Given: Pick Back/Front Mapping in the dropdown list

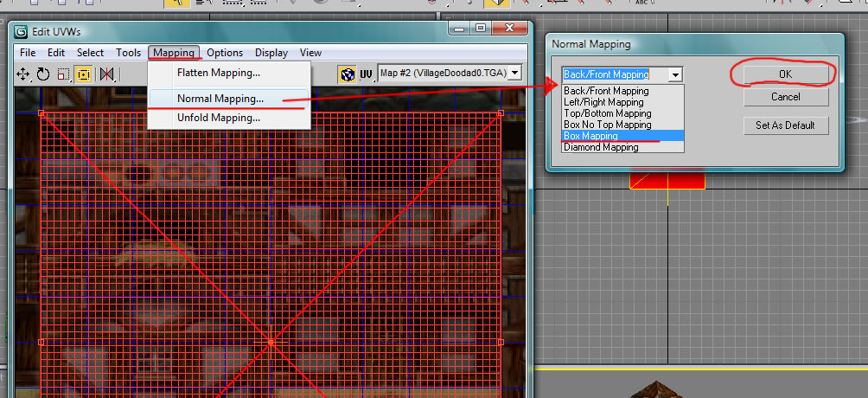Looking at the screenshot, I should pyautogui.click(x=622, y=91).
